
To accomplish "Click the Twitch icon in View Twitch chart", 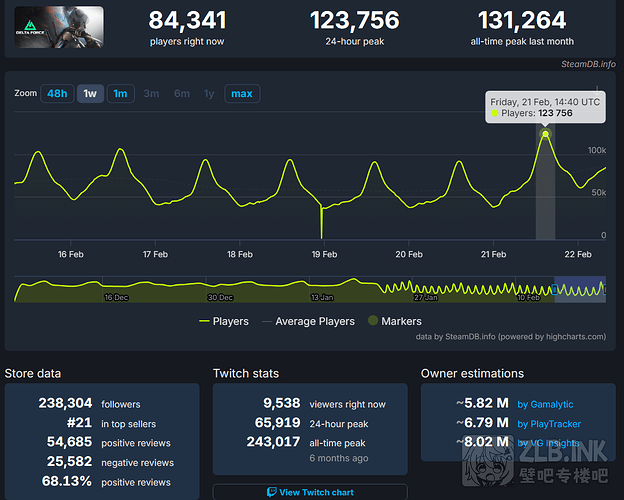I will (x=270, y=492).
